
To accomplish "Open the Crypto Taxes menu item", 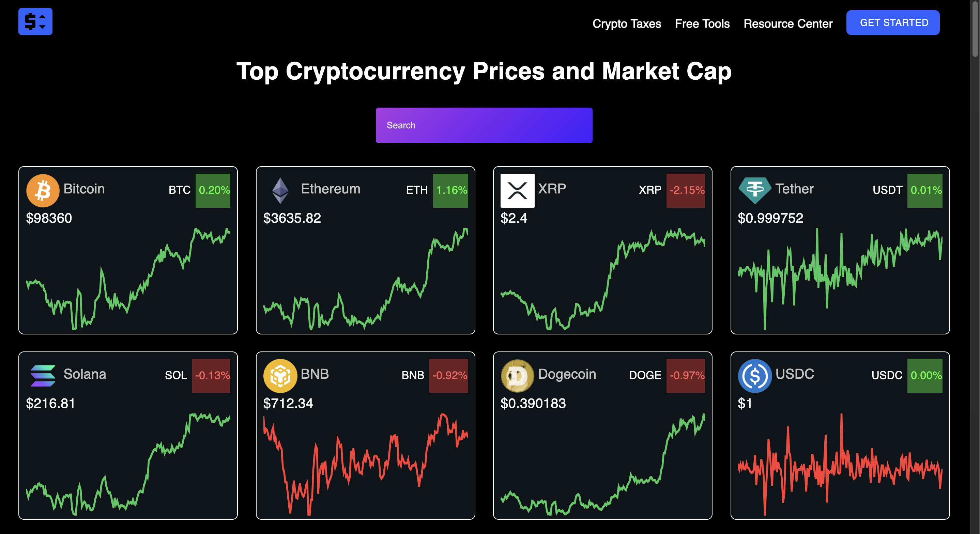I will click(627, 23).
